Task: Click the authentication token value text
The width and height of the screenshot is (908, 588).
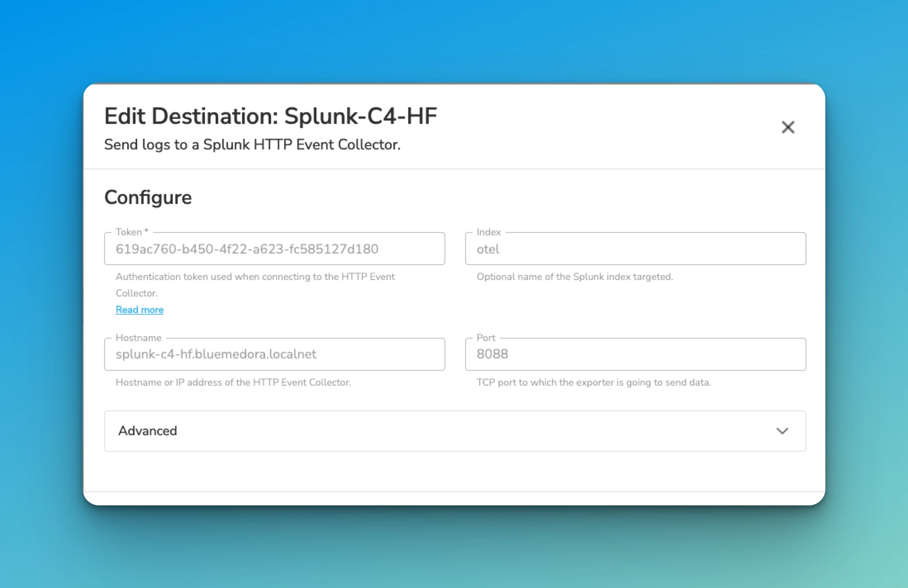Action: point(247,249)
